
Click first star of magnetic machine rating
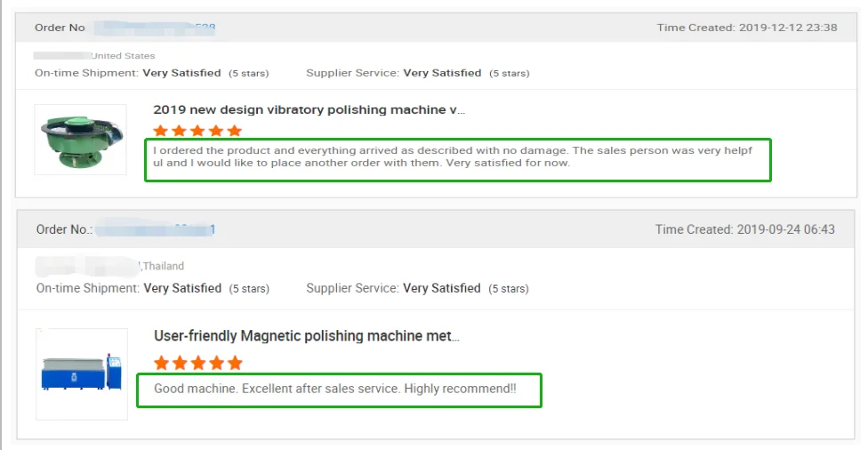tap(162, 363)
